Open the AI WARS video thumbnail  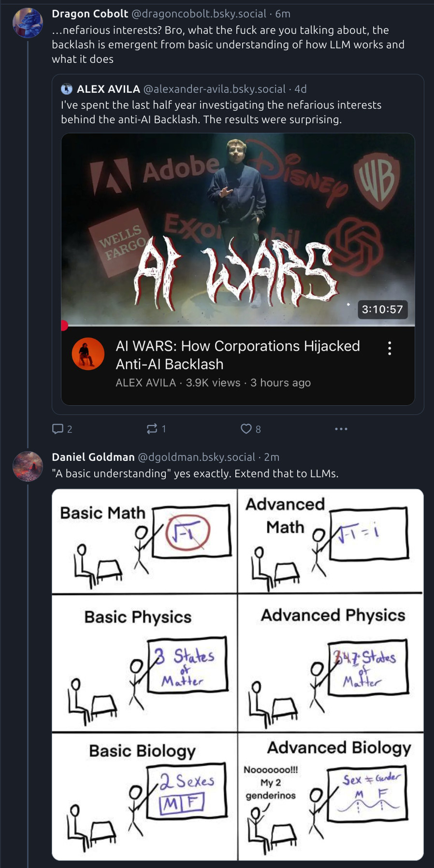pos(238,229)
